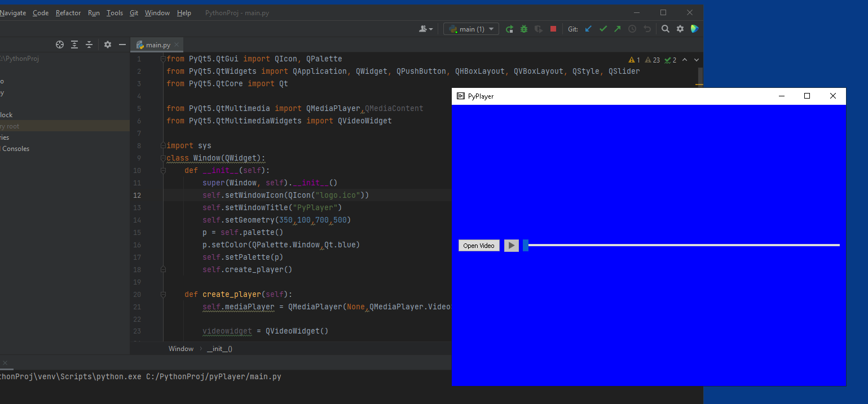Click the Git rollback undo icon

(647, 29)
